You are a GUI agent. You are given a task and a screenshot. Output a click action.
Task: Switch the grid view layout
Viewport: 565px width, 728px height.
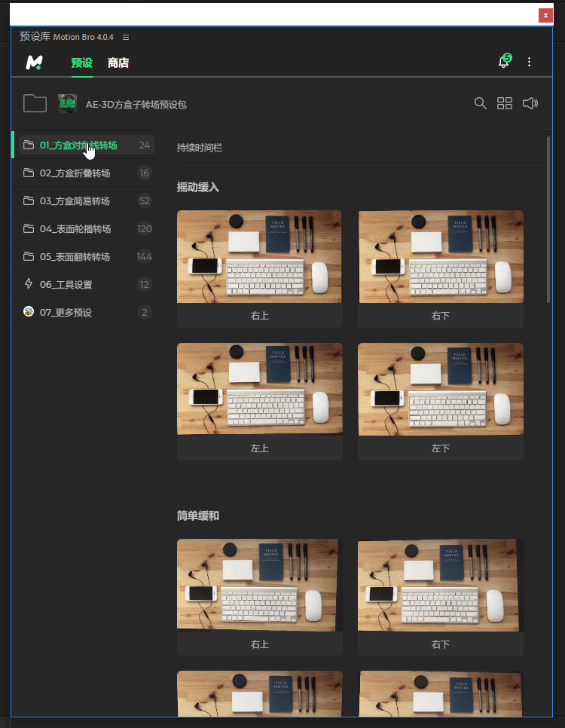click(x=505, y=103)
